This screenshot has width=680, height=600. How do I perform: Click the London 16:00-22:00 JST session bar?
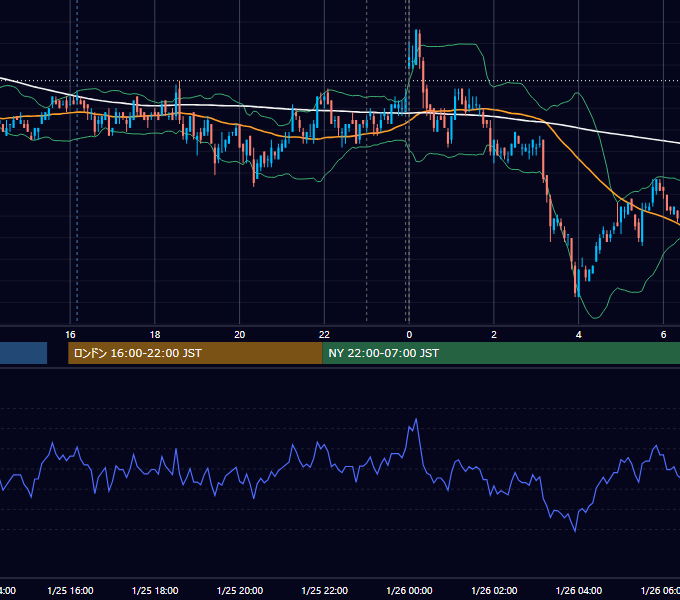195,353
